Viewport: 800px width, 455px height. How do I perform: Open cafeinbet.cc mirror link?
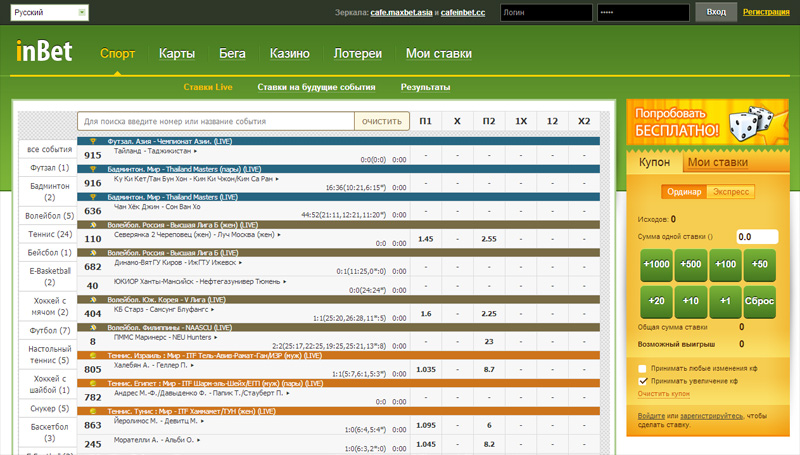463,12
